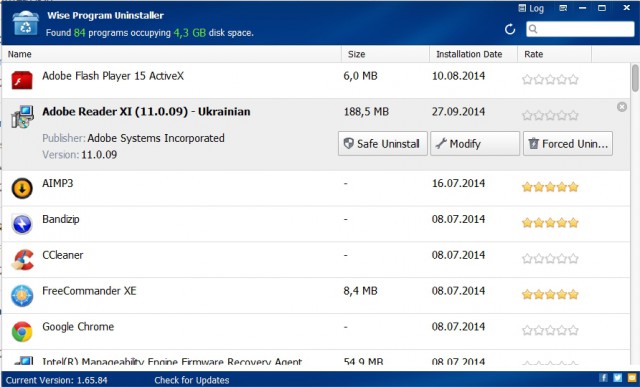Click the 188,5 MB size value
The width and height of the screenshot is (640, 387).
[x=366, y=112]
